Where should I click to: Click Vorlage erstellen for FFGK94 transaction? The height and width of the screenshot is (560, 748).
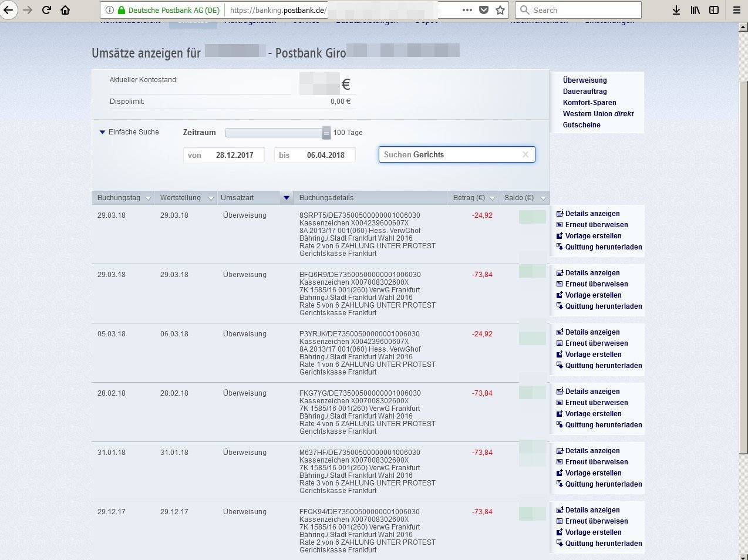click(x=588, y=532)
